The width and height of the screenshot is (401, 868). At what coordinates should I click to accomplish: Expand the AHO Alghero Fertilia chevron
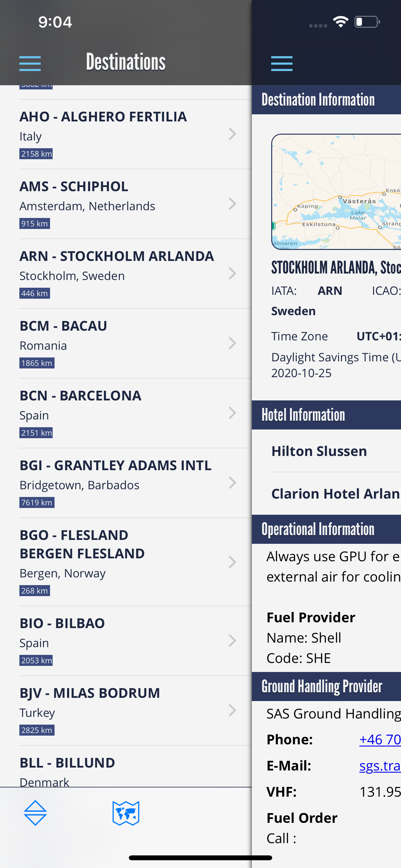point(232,134)
